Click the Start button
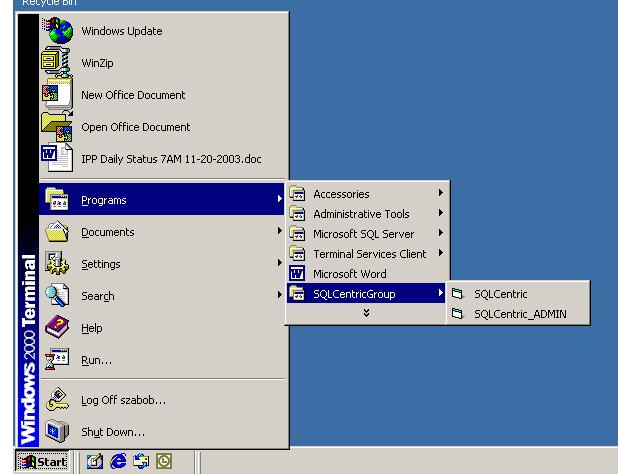The width and height of the screenshot is (618, 474). [x=43, y=461]
